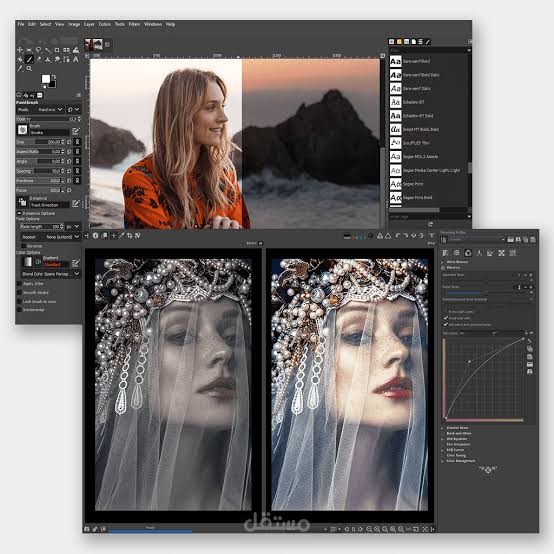This screenshot has width=554, height=554.
Task: Check the Incremental option
Action: (x=19, y=310)
